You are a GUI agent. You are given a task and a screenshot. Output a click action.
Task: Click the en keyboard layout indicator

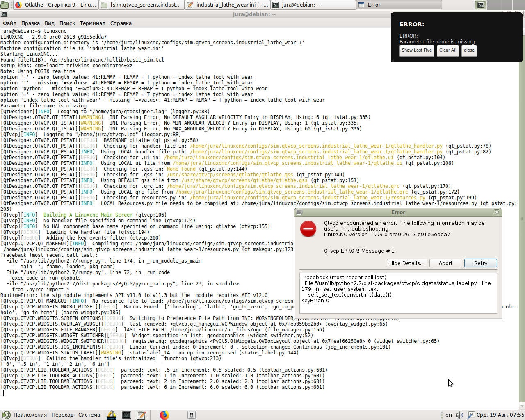tap(449, 415)
